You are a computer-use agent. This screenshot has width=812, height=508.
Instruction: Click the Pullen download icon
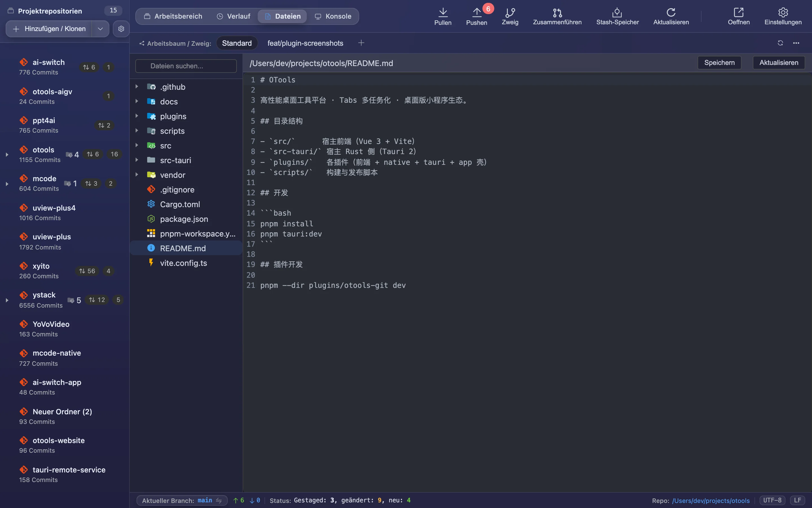[x=443, y=12]
